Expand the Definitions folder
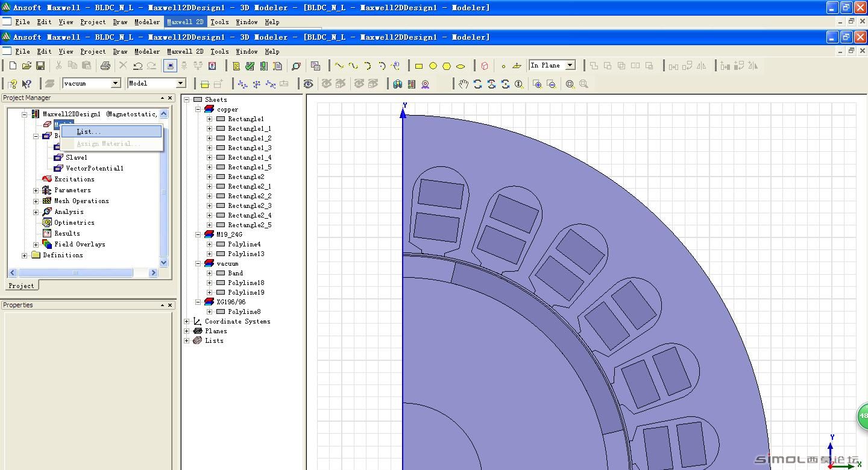Viewport: 868px width, 470px height. click(x=24, y=255)
